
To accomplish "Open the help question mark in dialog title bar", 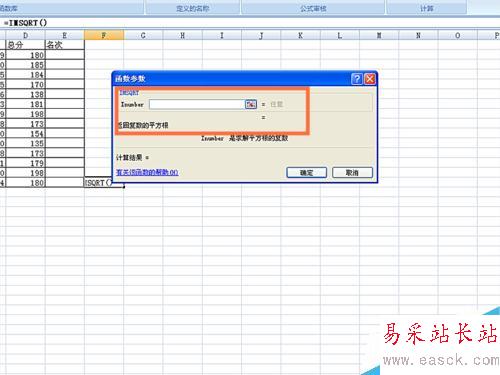I will click(x=357, y=79).
